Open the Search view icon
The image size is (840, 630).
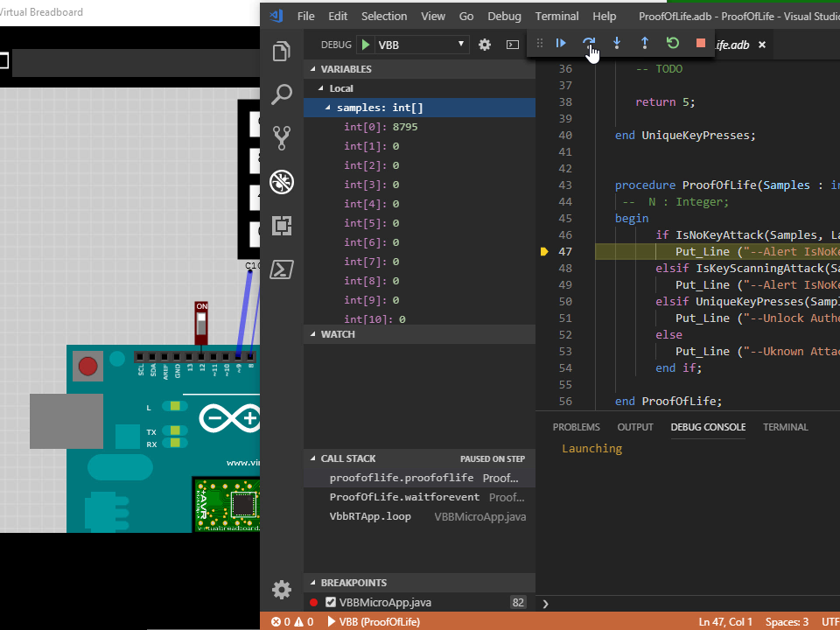pos(282,94)
